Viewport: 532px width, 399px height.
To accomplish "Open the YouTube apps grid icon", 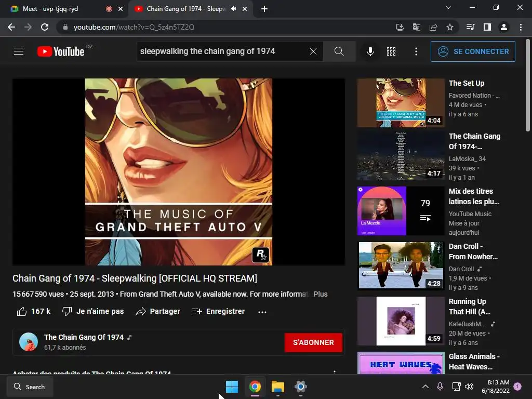I will pyautogui.click(x=391, y=51).
